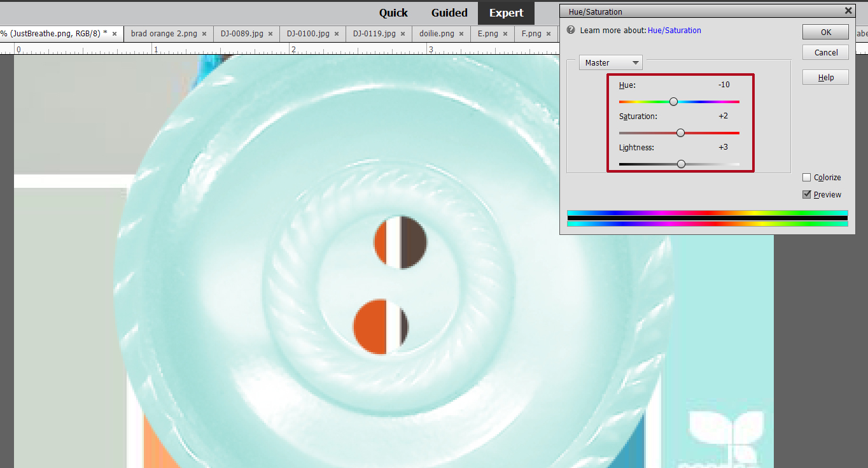Click the Lightness slider handle

[x=681, y=164]
